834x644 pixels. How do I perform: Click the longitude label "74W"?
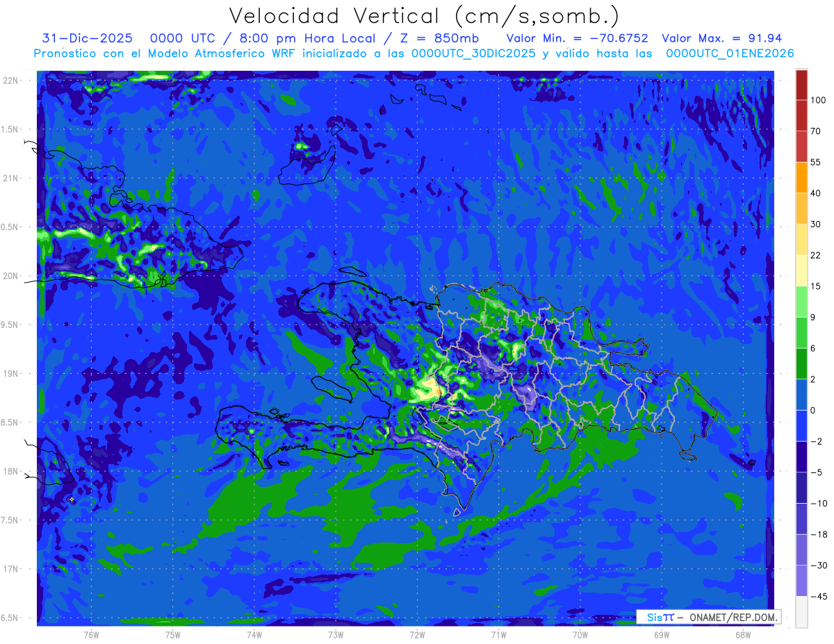click(x=254, y=634)
